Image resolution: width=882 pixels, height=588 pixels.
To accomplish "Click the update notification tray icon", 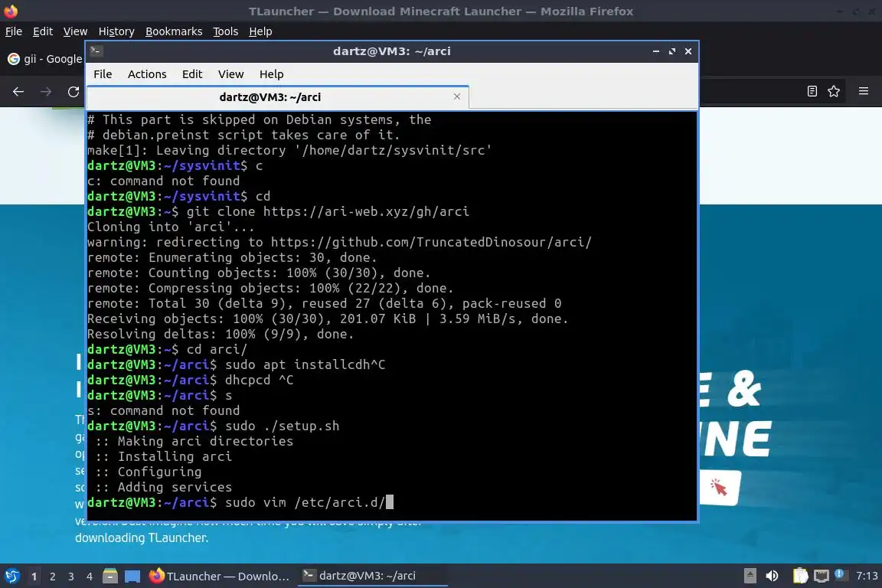I will 839,574.
